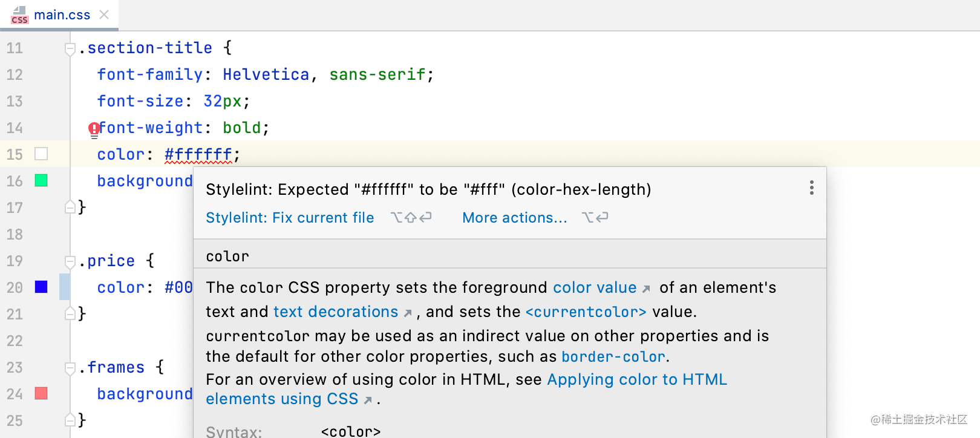Open the tooltip's three-dot options menu
This screenshot has height=438, width=980.
pyautogui.click(x=811, y=188)
